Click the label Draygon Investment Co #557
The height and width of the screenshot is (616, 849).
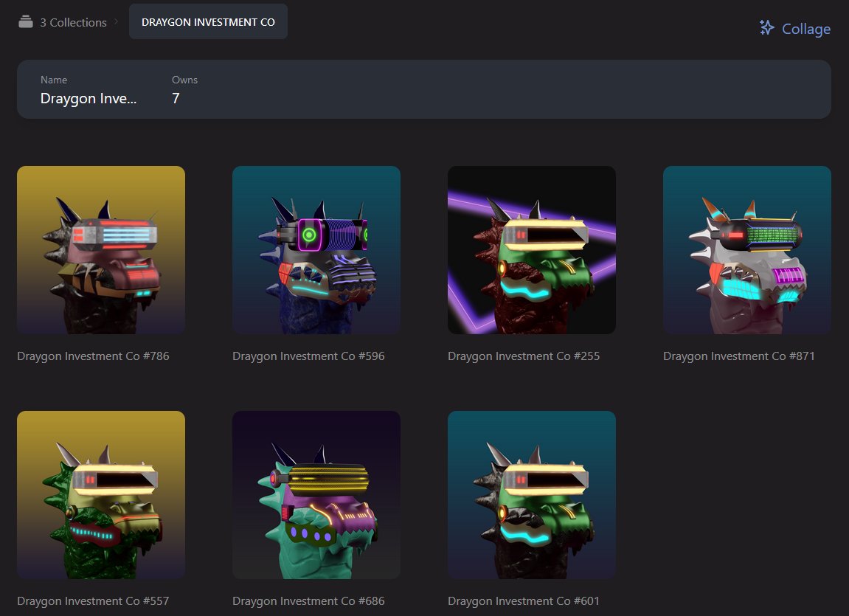pyautogui.click(x=93, y=601)
